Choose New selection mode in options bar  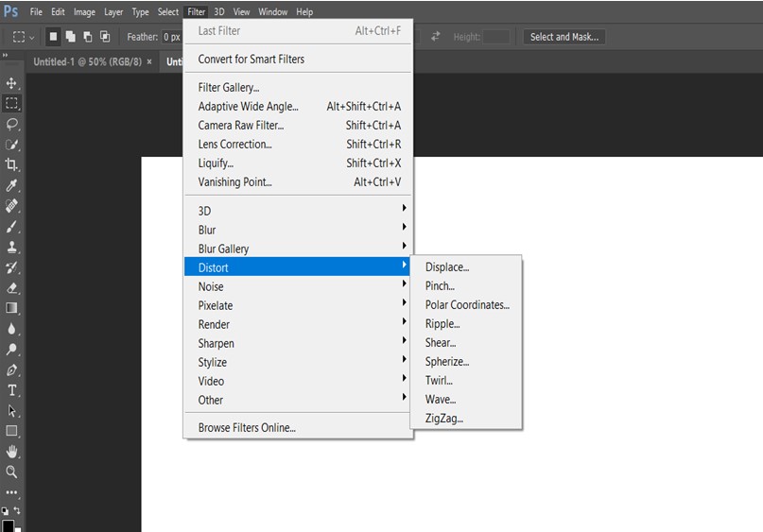coord(53,37)
